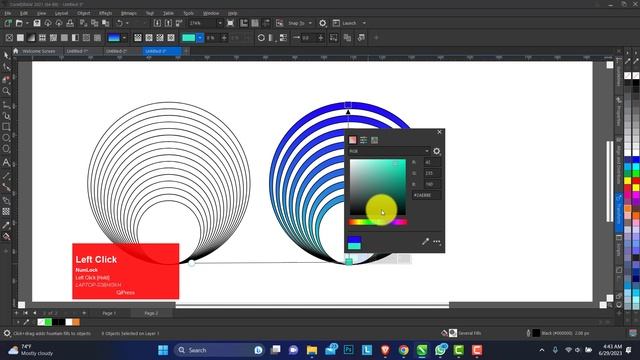Click the teal fountain fill end node
The image size is (640, 360).
(349, 262)
